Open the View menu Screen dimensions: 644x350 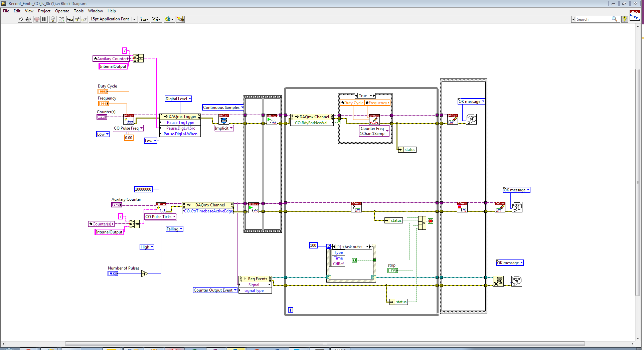(x=29, y=11)
